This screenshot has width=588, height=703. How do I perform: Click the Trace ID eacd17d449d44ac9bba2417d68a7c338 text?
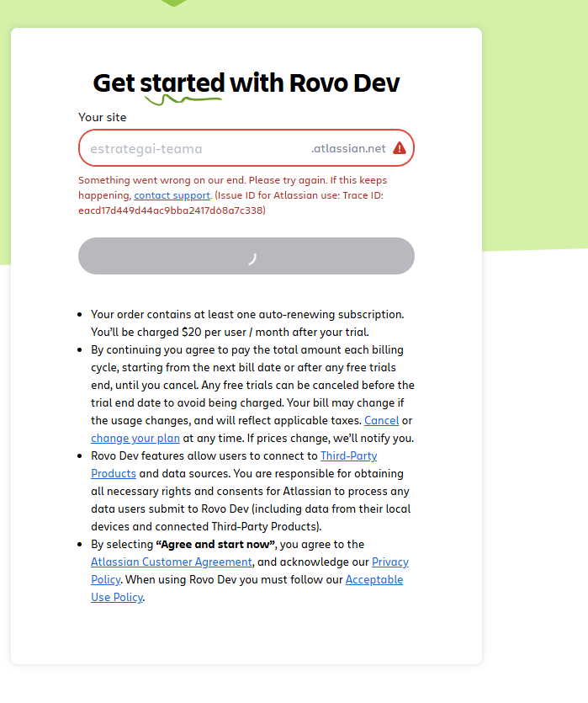point(172,210)
